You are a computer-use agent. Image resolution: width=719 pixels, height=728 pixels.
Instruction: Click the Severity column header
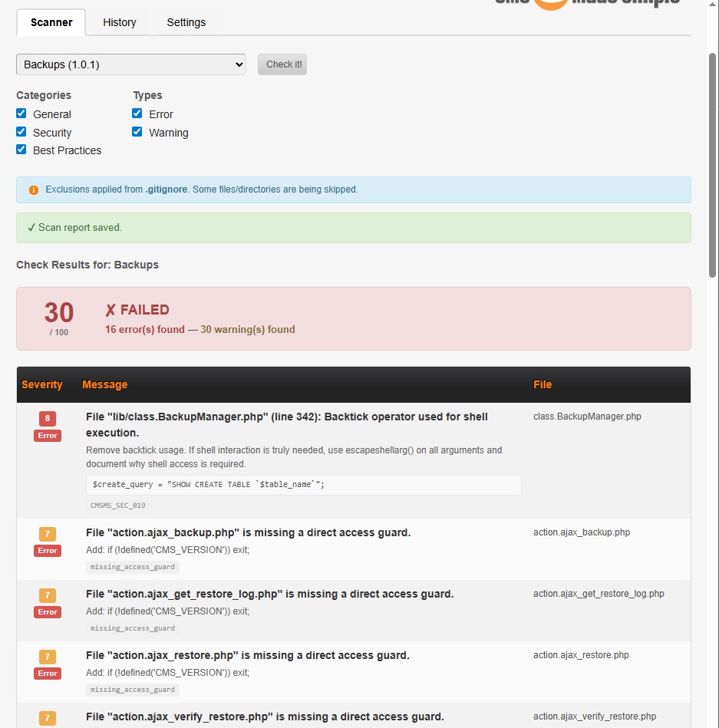41,384
